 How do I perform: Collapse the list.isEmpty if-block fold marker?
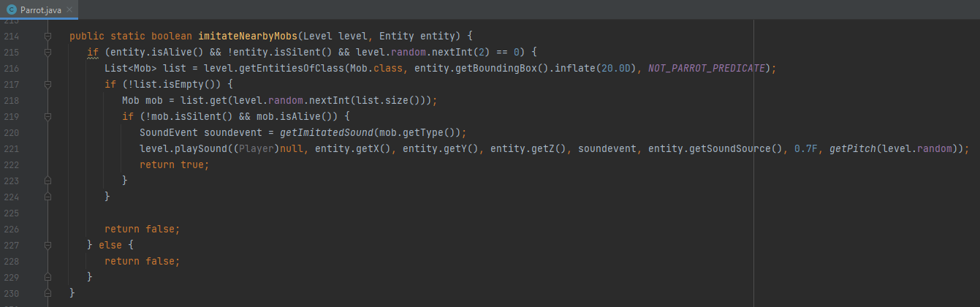[x=48, y=84]
